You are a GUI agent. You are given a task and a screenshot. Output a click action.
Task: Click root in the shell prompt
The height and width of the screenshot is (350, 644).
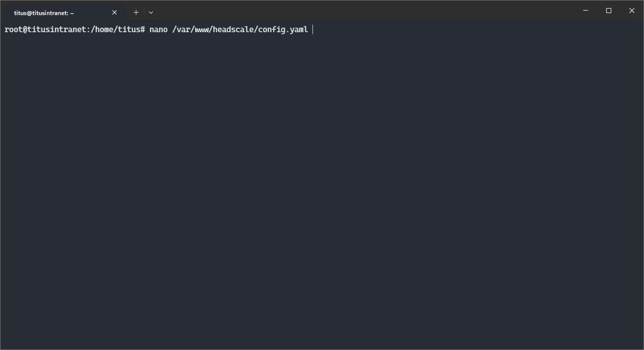14,30
